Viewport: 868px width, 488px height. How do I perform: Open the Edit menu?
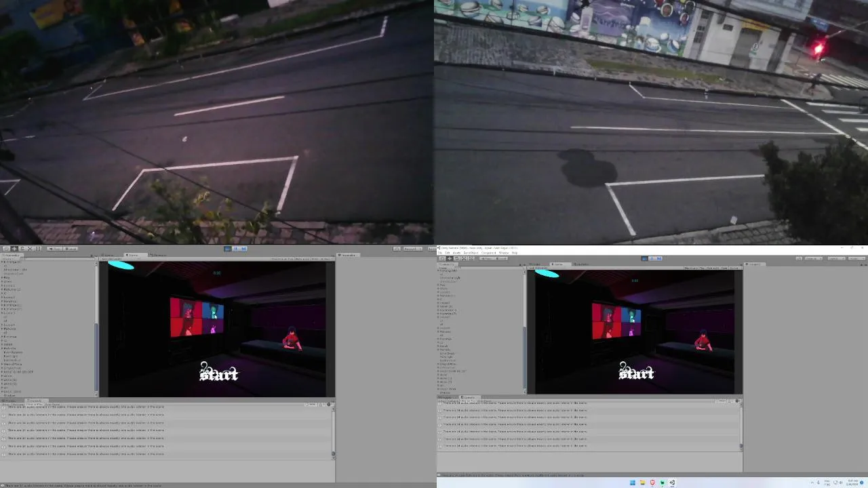[x=448, y=252]
